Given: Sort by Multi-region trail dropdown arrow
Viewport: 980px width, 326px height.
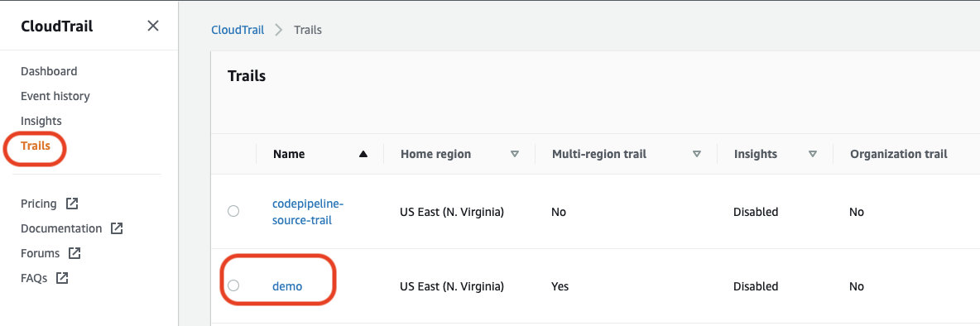Looking at the screenshot, I should (x=697, y=154).
